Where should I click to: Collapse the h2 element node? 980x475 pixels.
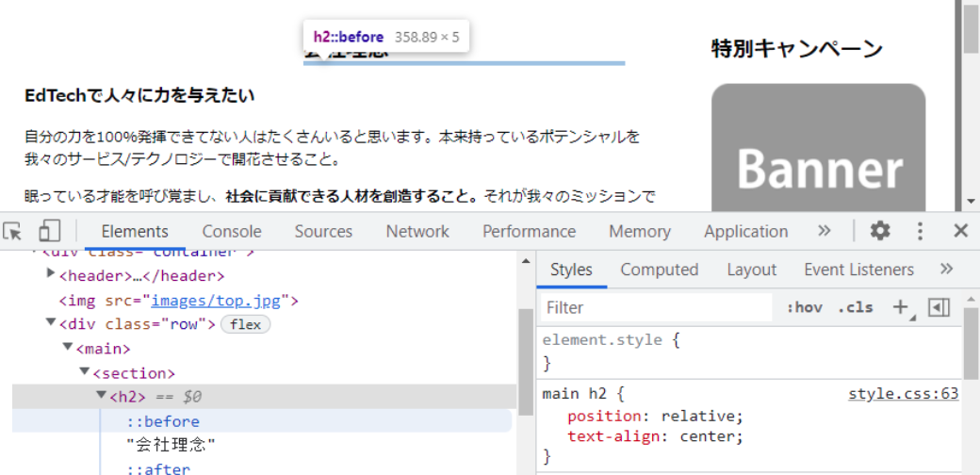[101, 395]
